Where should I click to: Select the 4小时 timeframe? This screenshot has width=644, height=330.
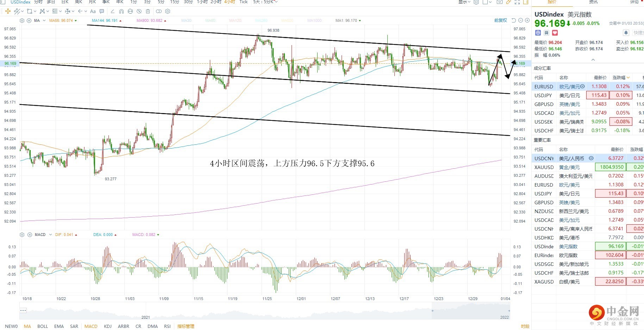[230, 2]
